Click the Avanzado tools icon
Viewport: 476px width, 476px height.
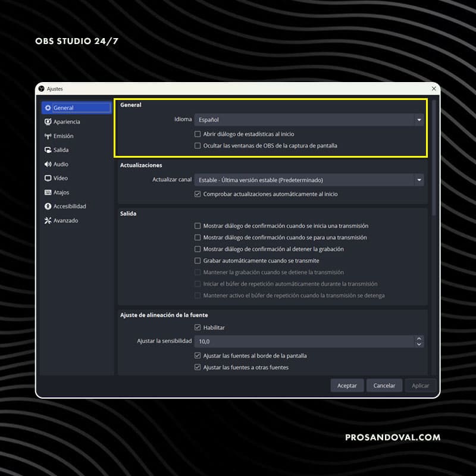[48, 221]
